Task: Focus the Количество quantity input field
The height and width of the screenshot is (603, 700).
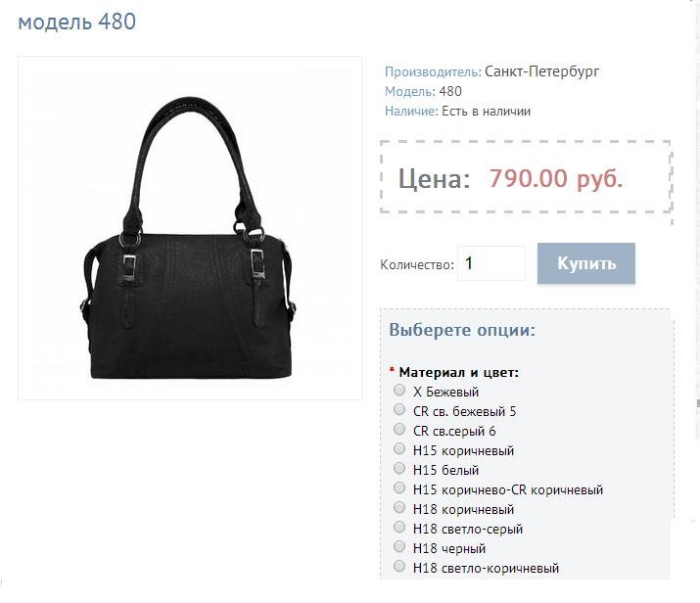Action: [491, 263]
